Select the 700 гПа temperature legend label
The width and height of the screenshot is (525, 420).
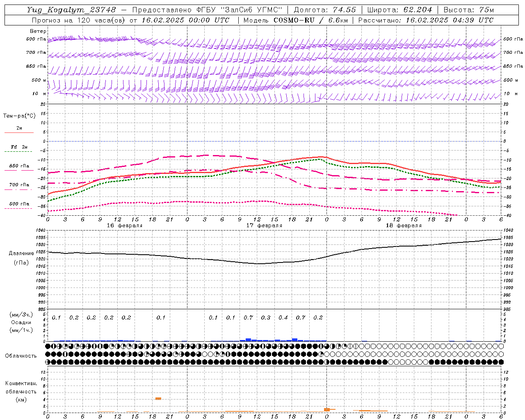pos(19,185)
